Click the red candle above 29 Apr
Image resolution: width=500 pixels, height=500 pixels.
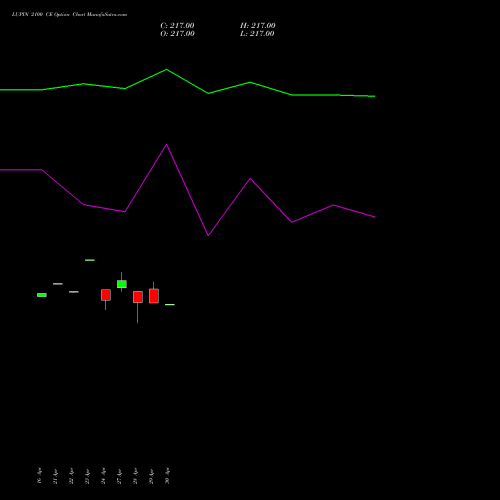tap(154, 296)
